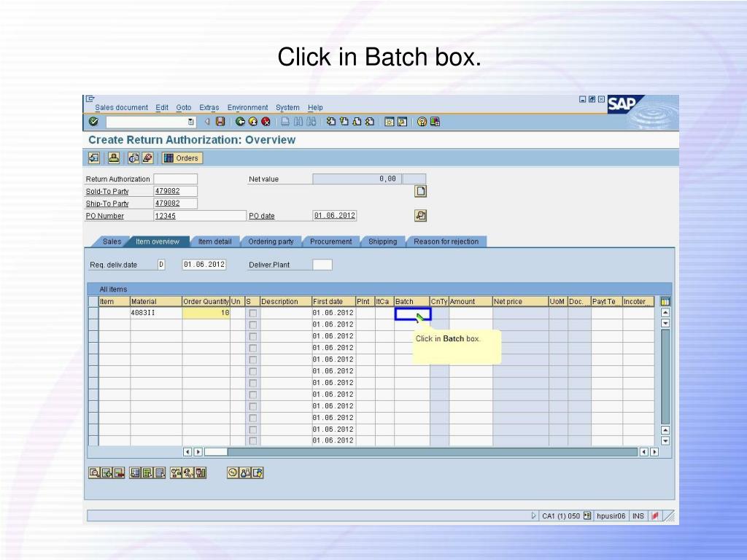Image resolution: width=747 pixels, height=560 pixels.
Task: Click the red session status icon in status bar
Action: [x=654, y=516]
